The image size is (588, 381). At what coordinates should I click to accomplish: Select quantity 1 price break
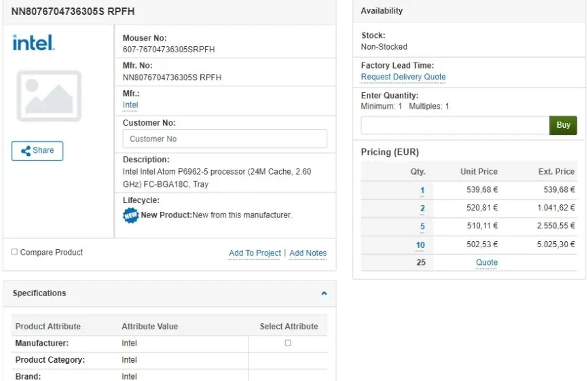[422, 191]
